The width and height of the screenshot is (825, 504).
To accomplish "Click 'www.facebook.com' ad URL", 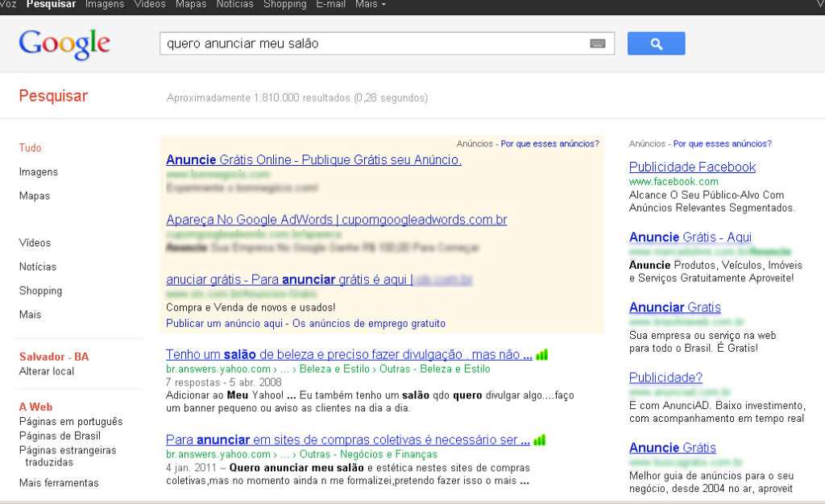I will click(674, 182).
